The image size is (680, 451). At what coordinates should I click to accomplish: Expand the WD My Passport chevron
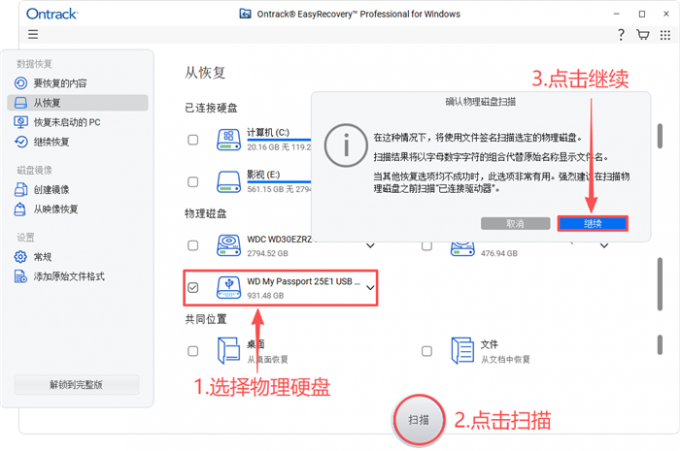370,288
